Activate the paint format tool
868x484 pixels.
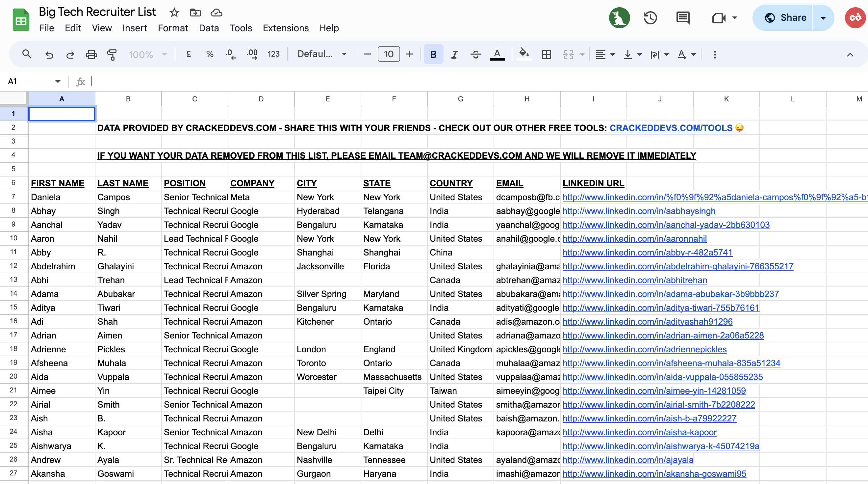(x=112, y=54)
